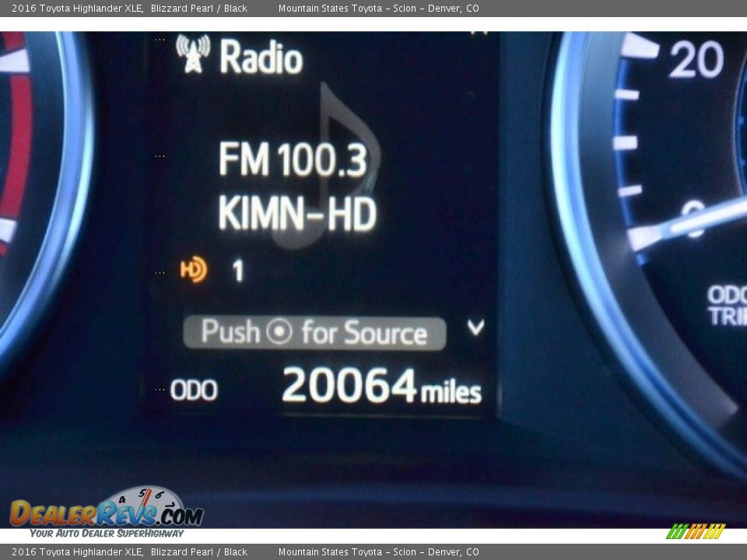747x560 pixels.
Task: Open the DealerRevs.com logo
Action: [107, 509]
